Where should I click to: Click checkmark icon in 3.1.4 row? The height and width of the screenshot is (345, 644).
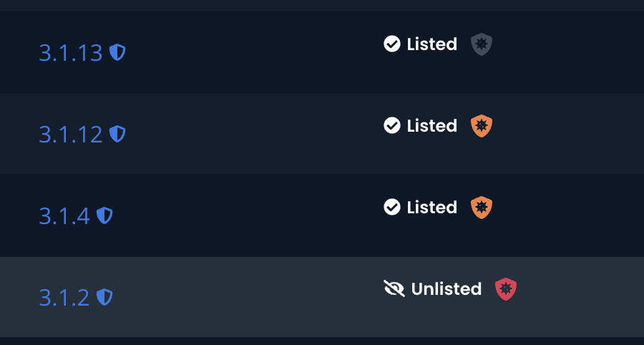pos(391,208)
